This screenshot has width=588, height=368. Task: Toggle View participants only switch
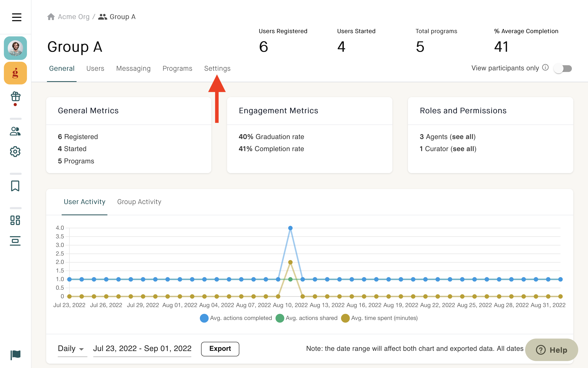(563, 68)
